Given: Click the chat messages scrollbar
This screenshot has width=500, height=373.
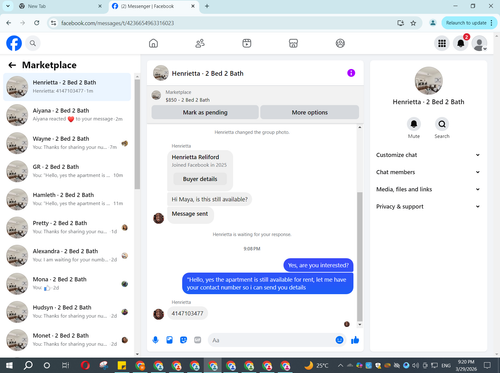Looking at the screenshot, I should tap(360, 257).
